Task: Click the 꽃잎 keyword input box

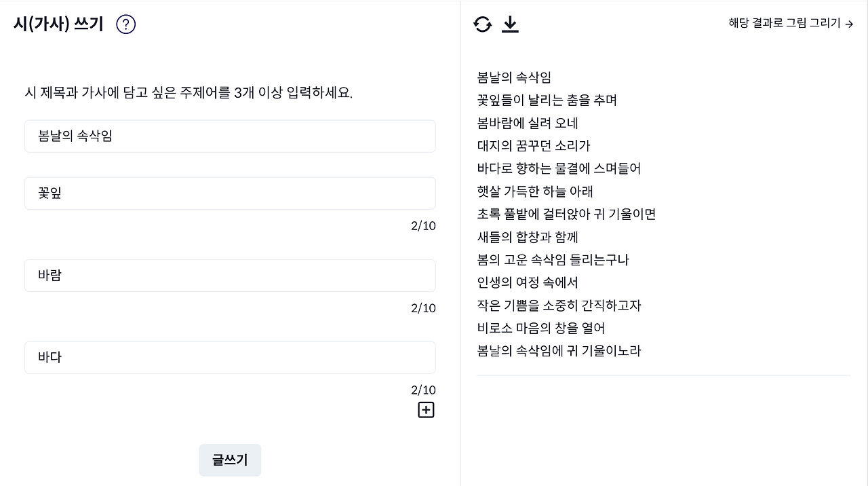Action: (230, 193)
